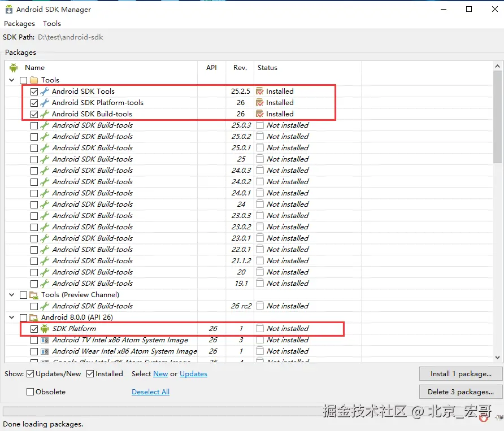Click the Android TV system image icon
The height and width of the screenshot is (431, 504).
point(45,340)
